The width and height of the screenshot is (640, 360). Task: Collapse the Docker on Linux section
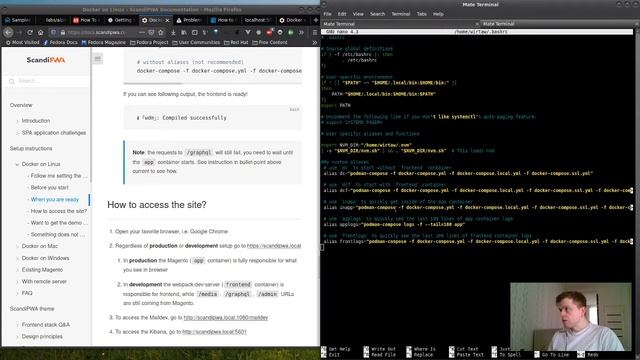(17, 164)
